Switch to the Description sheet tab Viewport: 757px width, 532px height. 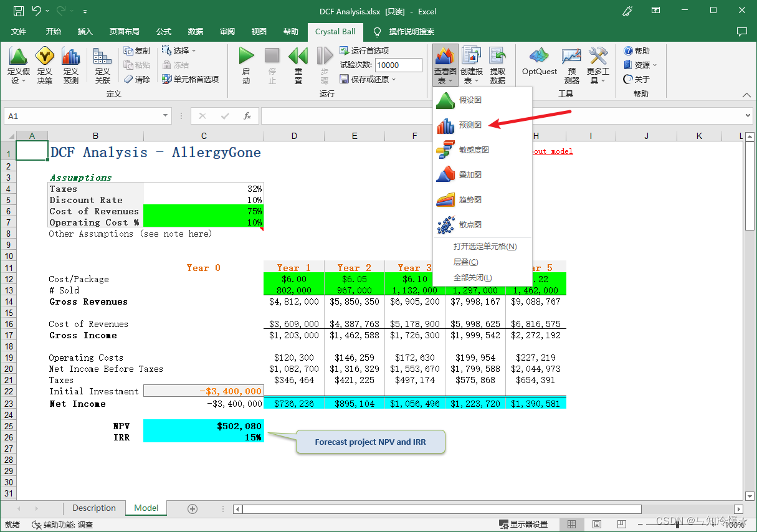94,508
